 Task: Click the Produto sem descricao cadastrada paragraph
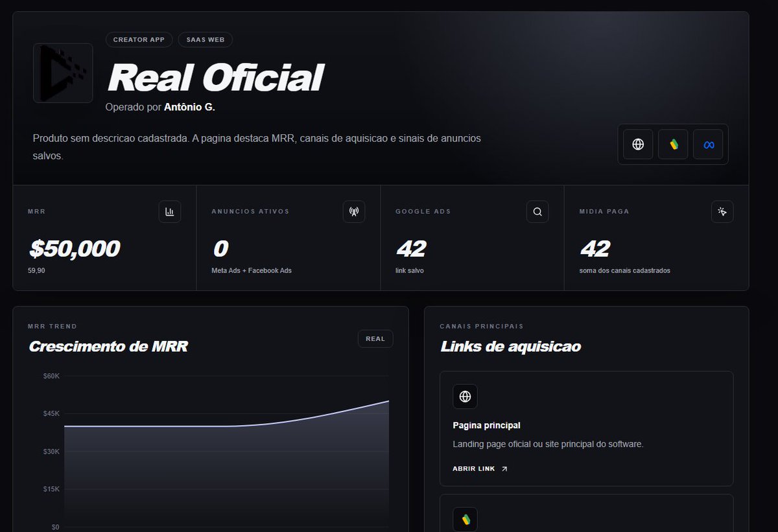[257, 148]
